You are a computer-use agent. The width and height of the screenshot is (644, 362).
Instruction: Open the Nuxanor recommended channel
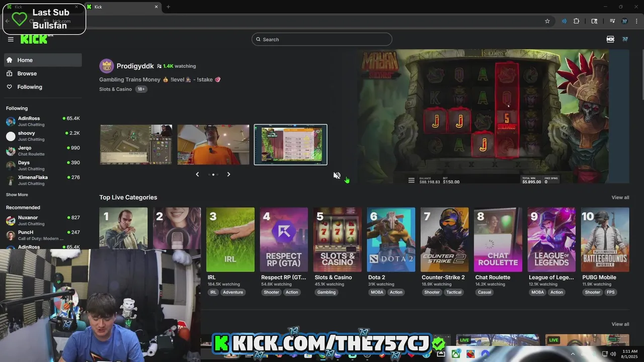43,220
